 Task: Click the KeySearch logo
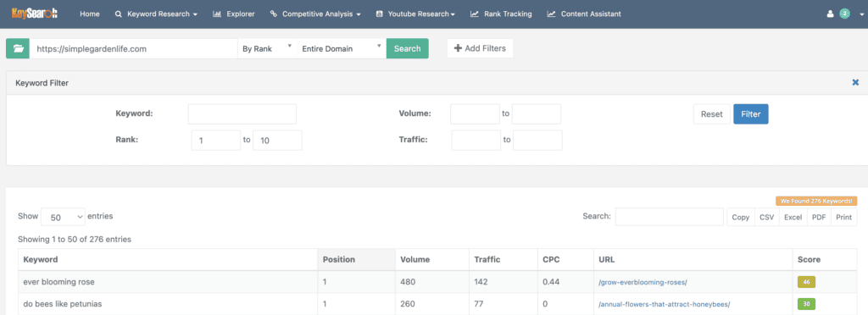pyautogui.click(x=34, y=14)
